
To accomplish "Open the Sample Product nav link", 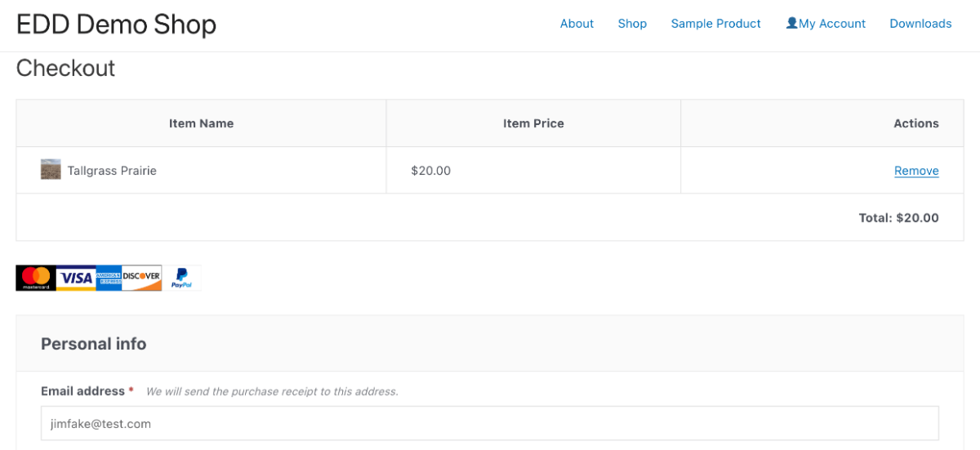I will pyautogui.click(x=715, y=24).
